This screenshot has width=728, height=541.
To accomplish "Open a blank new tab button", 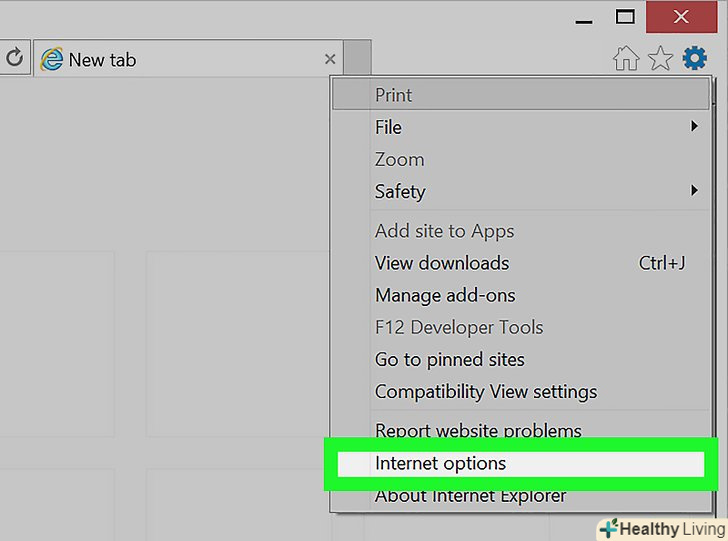I will 357,58.
